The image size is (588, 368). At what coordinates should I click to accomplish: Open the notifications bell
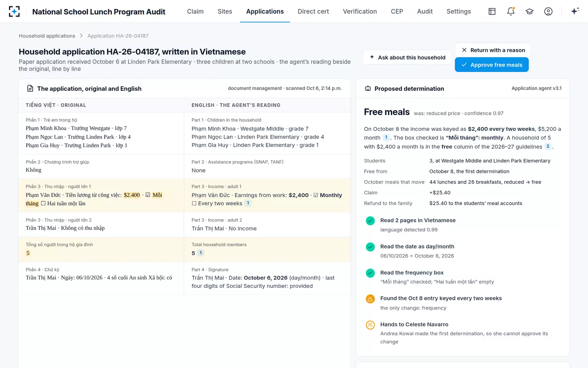click(511, 11)
